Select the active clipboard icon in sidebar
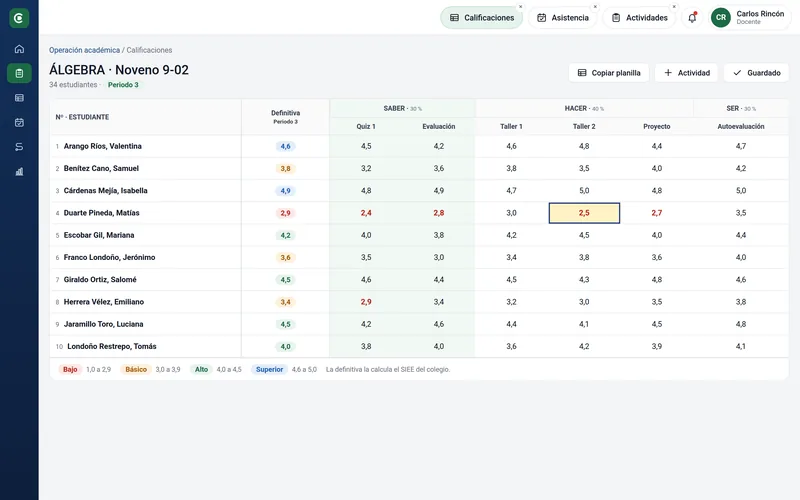 tap(19, 73)
